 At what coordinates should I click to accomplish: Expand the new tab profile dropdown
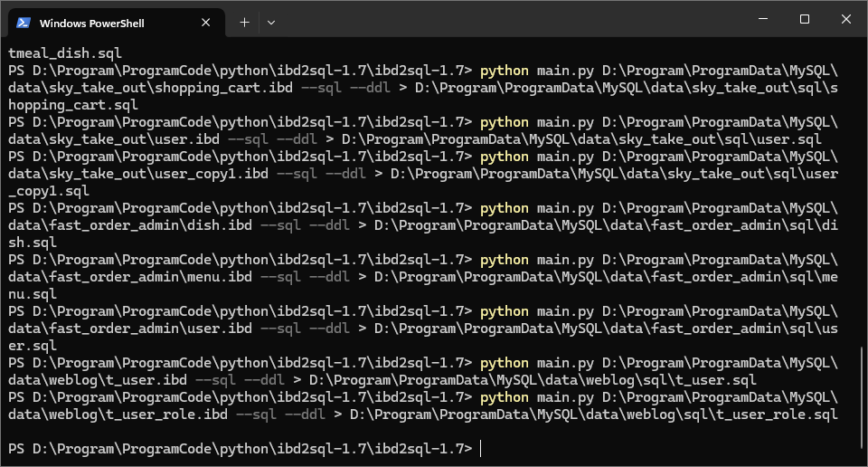270,23
